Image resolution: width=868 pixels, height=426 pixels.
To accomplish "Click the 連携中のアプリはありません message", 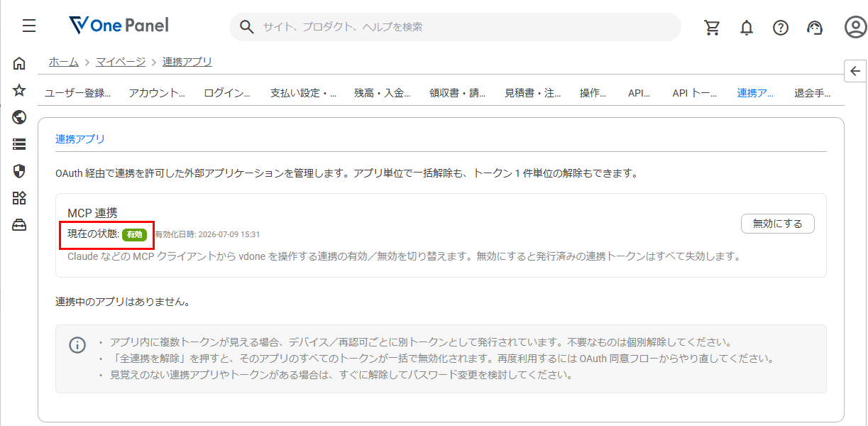I will 123,302.
